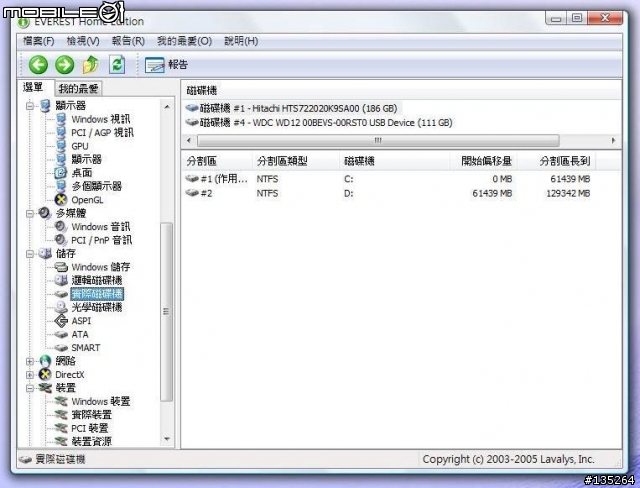The height and width of the screenshot is (488, 640).
Task: Select the 桌面 icon in tree
Action: 61,173
